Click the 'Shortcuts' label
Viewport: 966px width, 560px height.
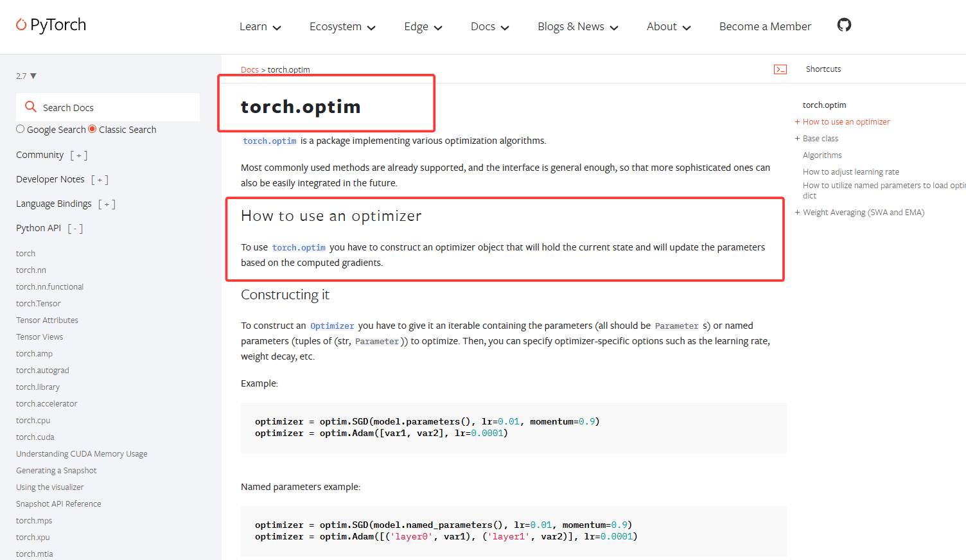pos(823,69)
